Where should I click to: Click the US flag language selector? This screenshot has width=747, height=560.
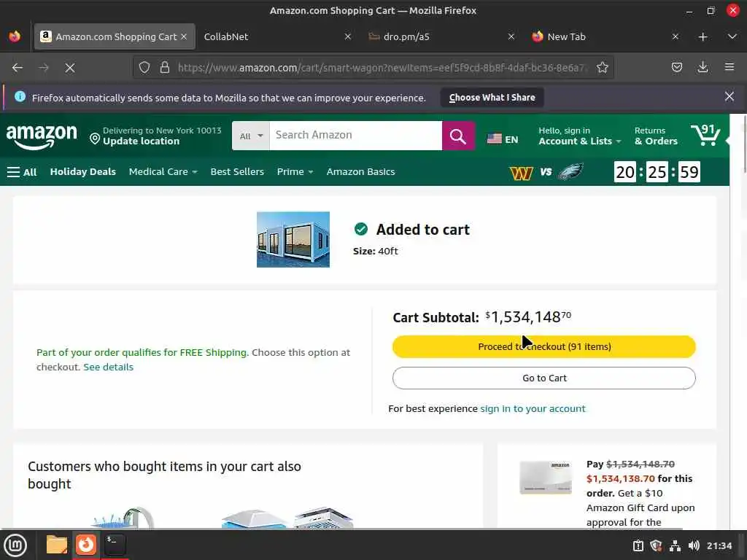502,139
